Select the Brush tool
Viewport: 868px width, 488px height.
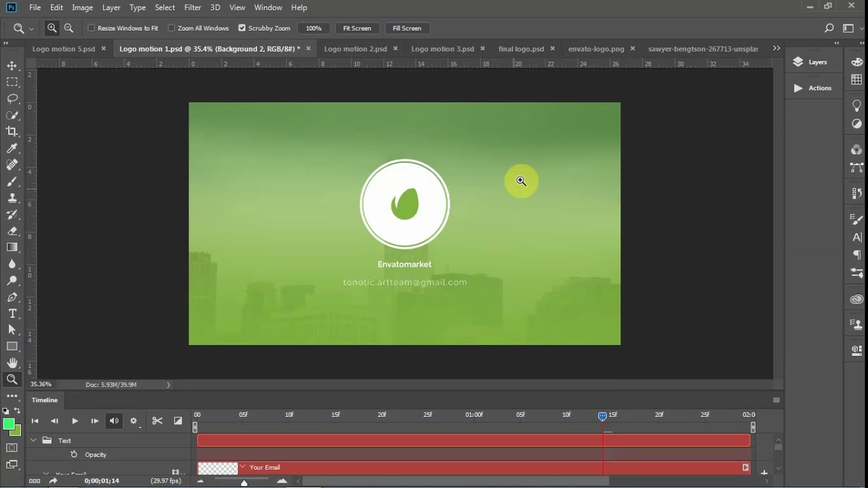(12, 181)
